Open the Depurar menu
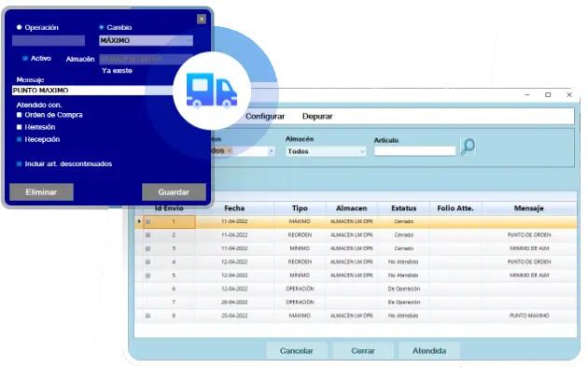The height and width of the screenshot is (368, 588). click(x=317, y=117)
